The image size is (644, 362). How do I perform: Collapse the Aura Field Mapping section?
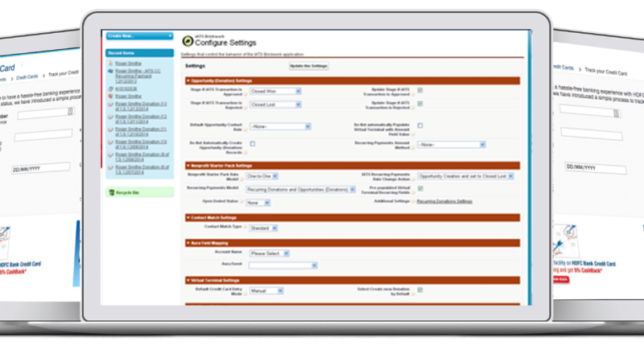[188, 242]
